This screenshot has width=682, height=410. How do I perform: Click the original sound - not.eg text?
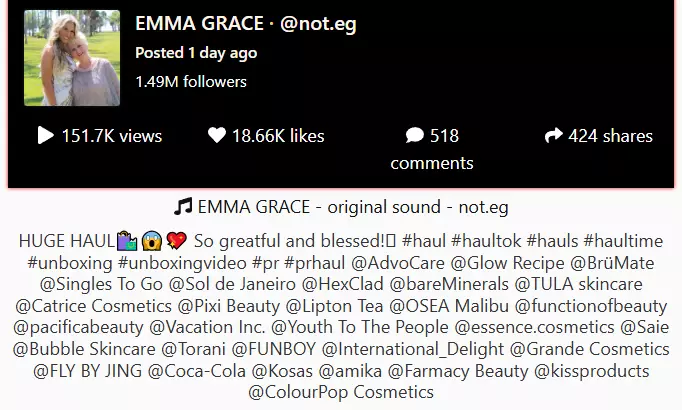[418, 207]
